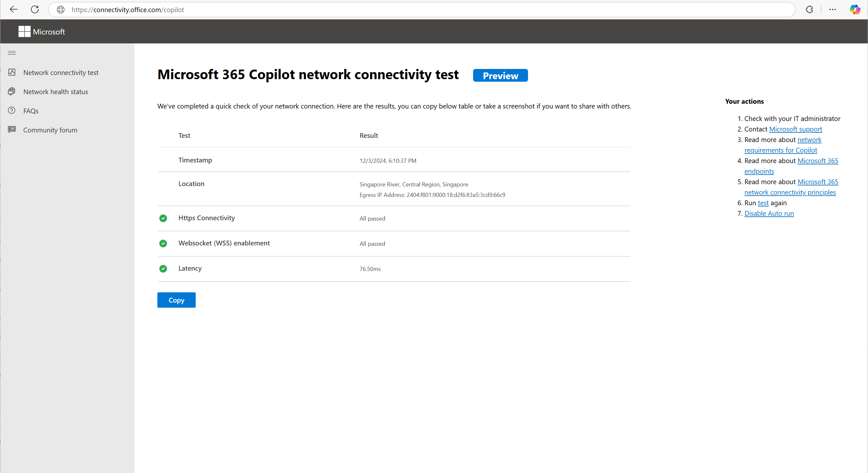Click the Network health status icon

click(x=11, y=92)
